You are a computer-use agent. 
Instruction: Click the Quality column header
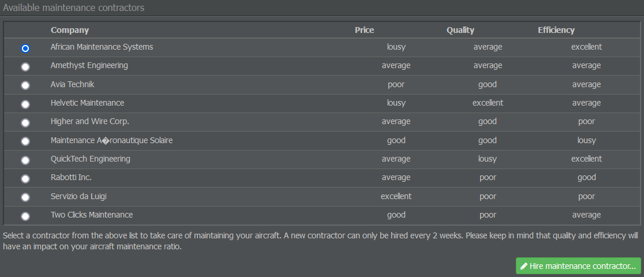point(460,30)
